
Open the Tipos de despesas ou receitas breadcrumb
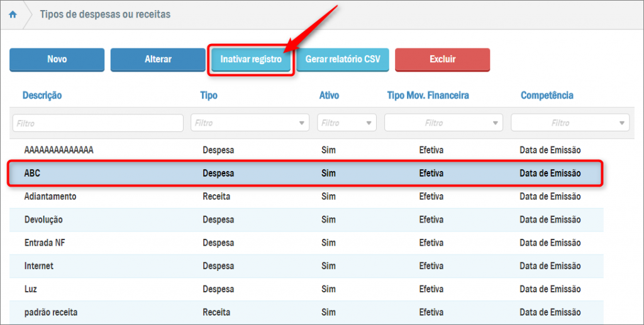point(104,14)
